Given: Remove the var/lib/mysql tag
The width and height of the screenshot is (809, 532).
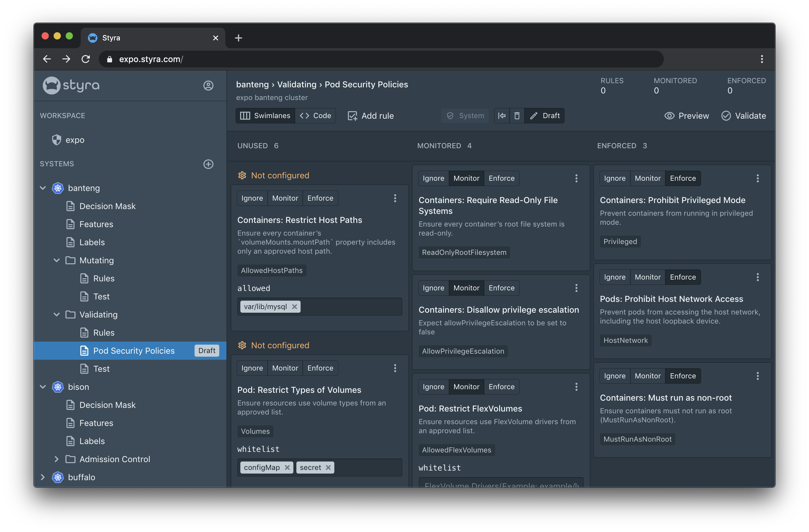Looking at the screenshot, I should click(x=294, y=307).
